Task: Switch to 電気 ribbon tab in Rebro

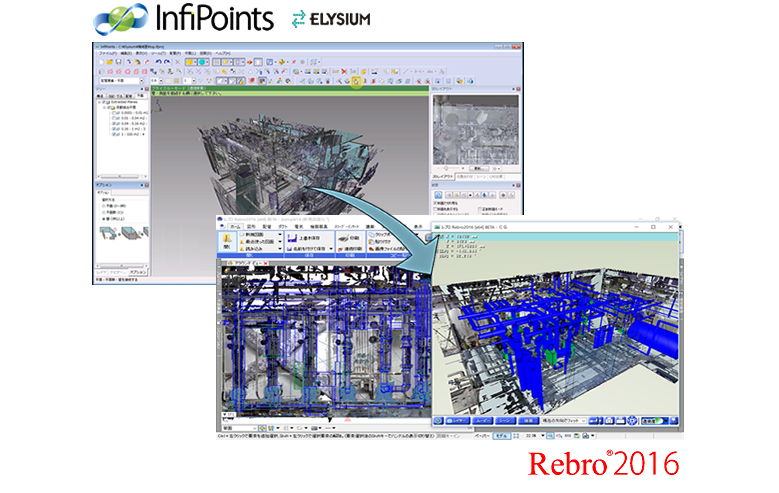Action: tap(299, 227)
